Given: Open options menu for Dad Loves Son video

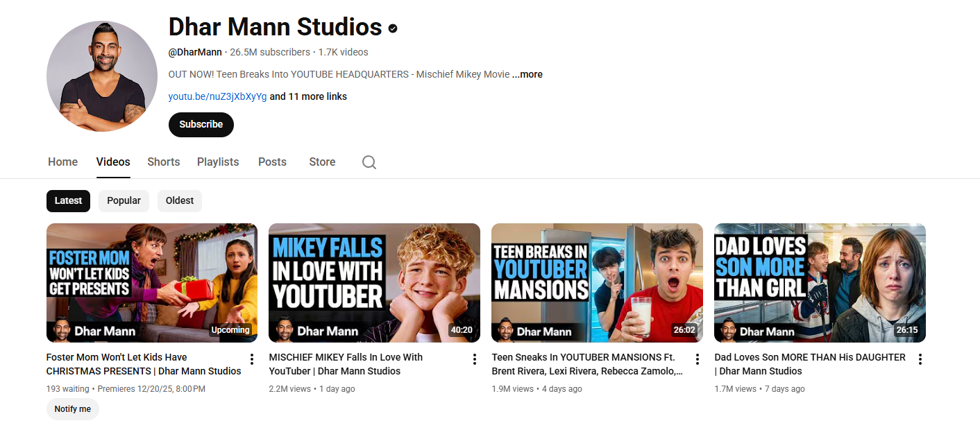Looking at the screenshot, I should click(x=920, y=359).
